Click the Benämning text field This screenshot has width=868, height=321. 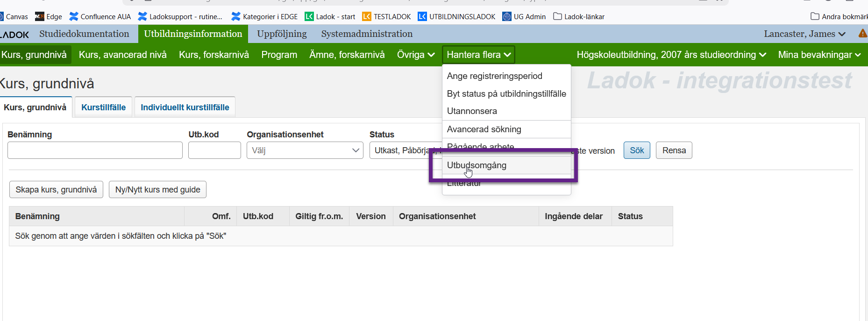(x=95, y=150)
